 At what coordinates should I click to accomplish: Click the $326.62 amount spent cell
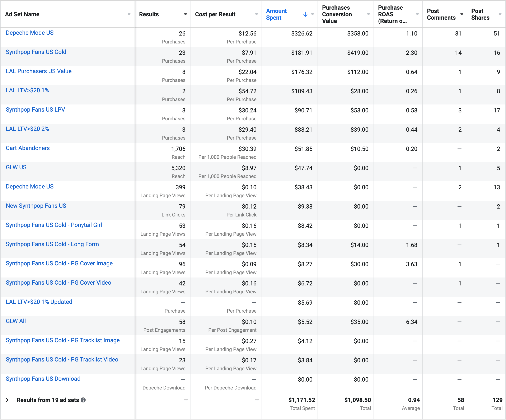coord(302,33)
